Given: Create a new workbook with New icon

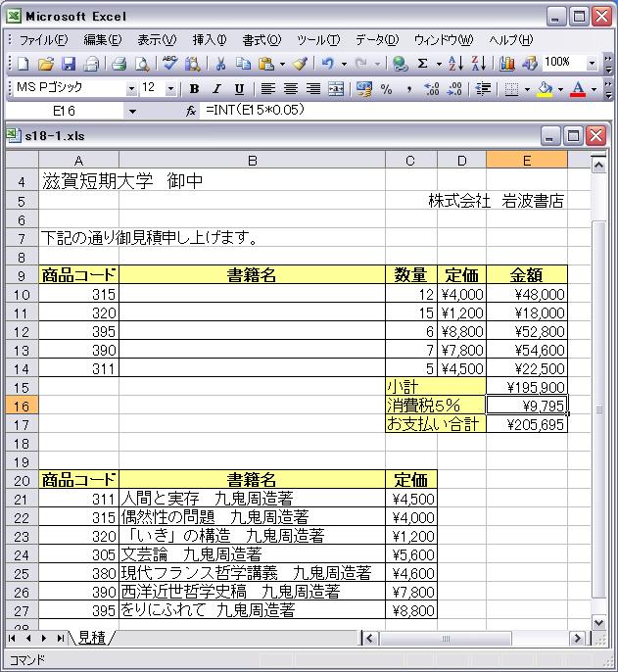Looking at the screenshot, I should click(24, 65).
